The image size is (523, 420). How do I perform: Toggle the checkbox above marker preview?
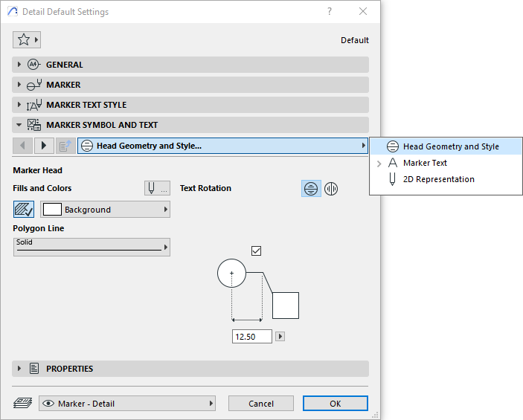pyautogui.click(x=257, y=251)
